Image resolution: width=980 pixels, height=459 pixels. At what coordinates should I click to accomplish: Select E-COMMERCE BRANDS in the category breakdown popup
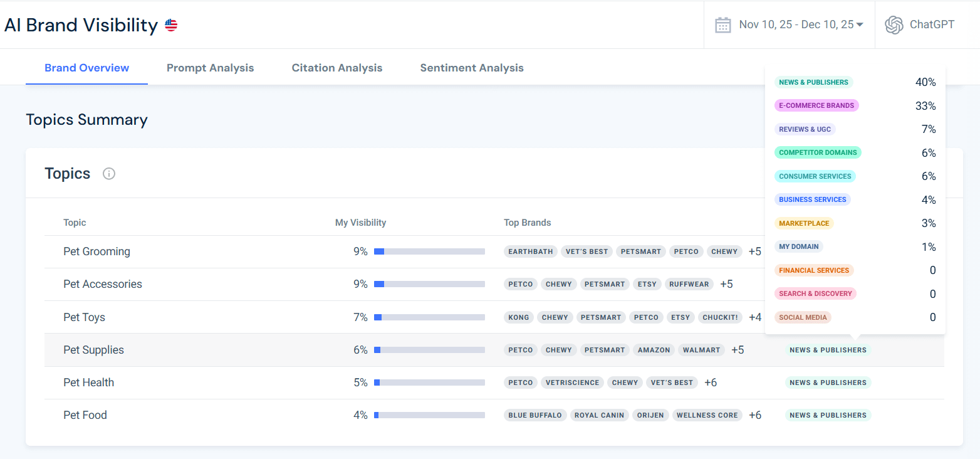click(x=816, y=105)
